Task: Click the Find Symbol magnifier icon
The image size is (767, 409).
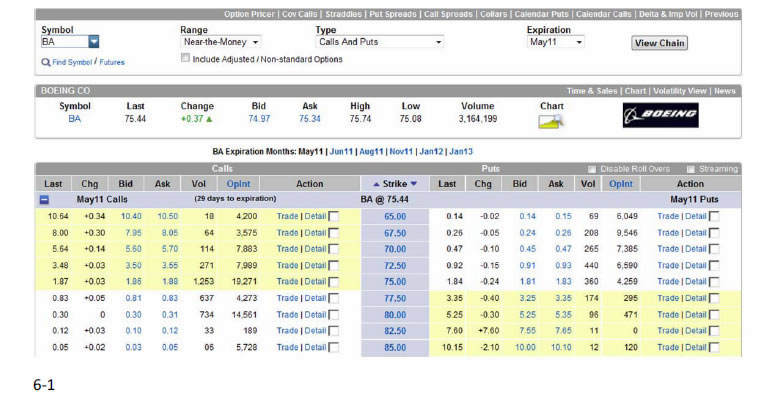Action: point(46,63)
